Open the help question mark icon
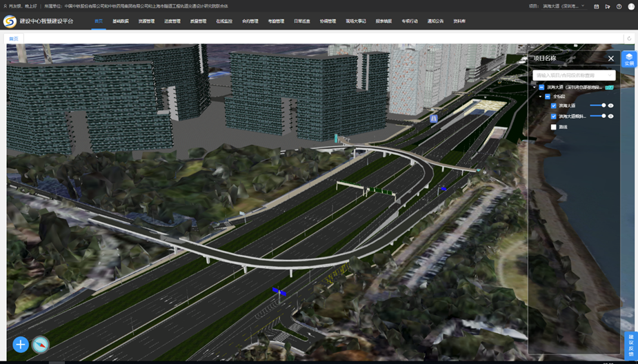 (x=619, y=6)
